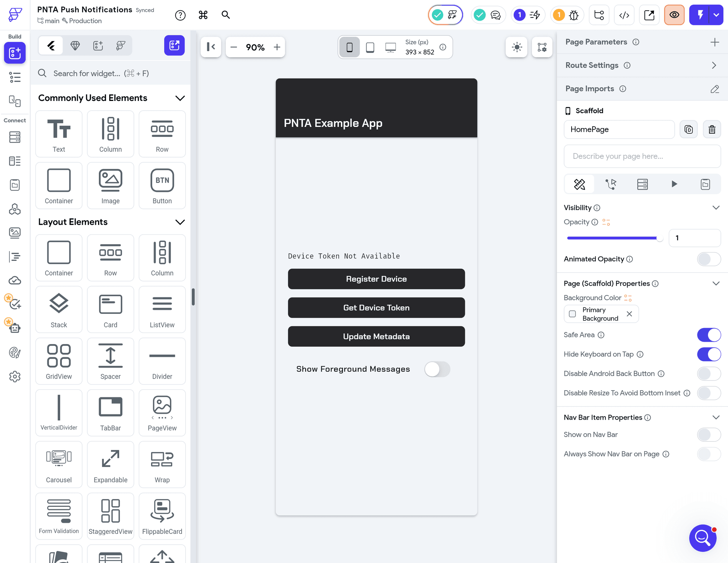The height and width of the screenshot is (563, 728).
Task: Toggle Show Foreground Messages in the app preview
Action: tap(437, 369)
